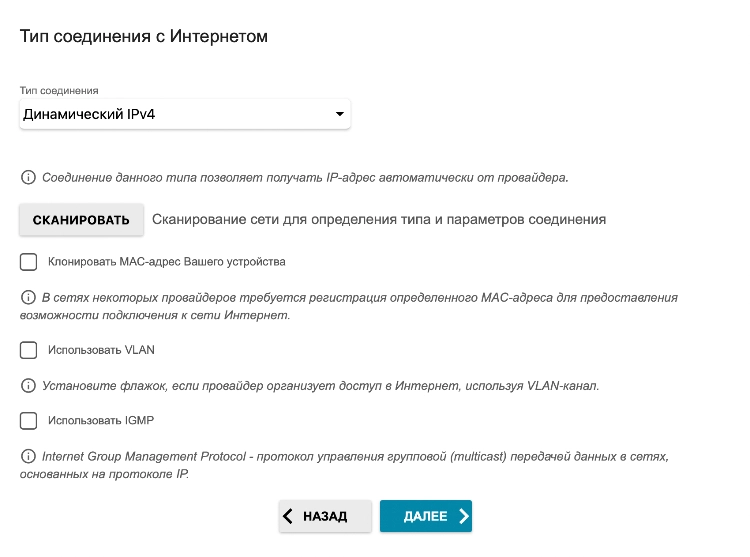Viewport: 750px width, 557px height.
Task: Click the left chevron icon on НАЗАД button
Action: tap(287, 516)
